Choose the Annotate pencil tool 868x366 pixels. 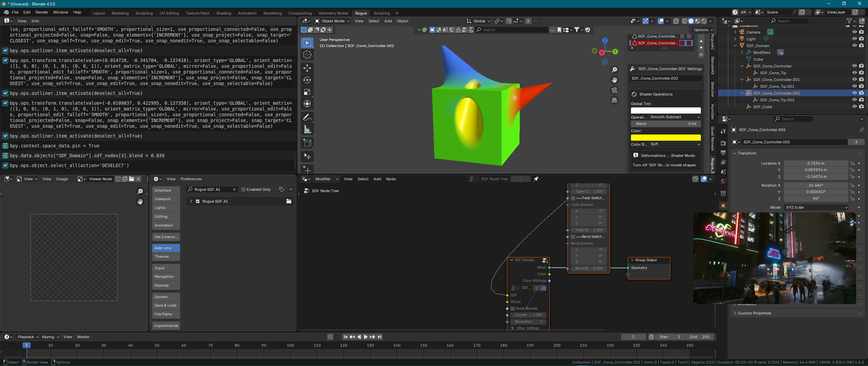(x=307, y=118)
